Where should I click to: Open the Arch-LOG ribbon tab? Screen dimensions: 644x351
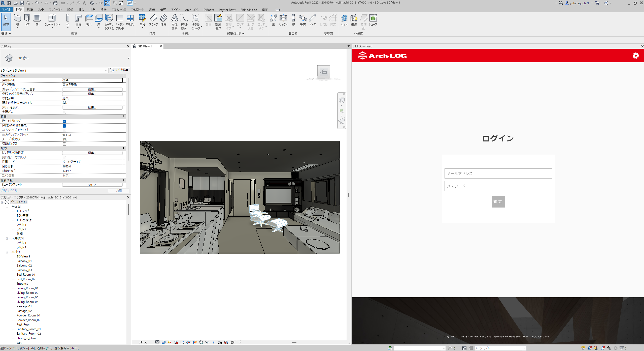click(x=191, y=10)
